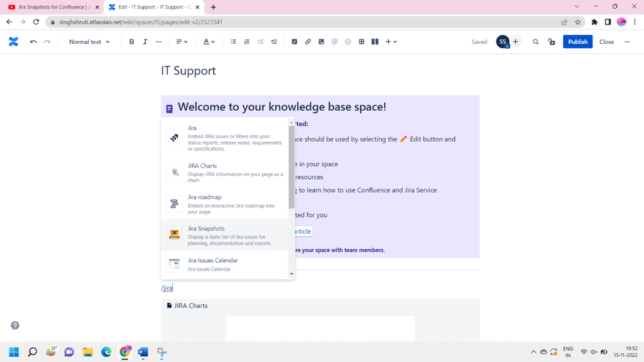Click the Confluence logo icon
Viewport: 644px width, 362px height.
[x=13, y=41]
